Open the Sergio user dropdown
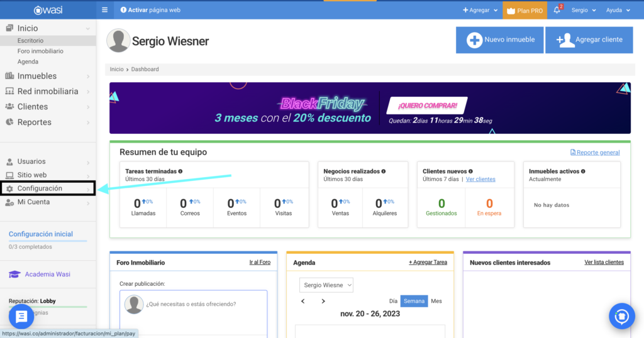Screen dimensions: 644x338 584,10
